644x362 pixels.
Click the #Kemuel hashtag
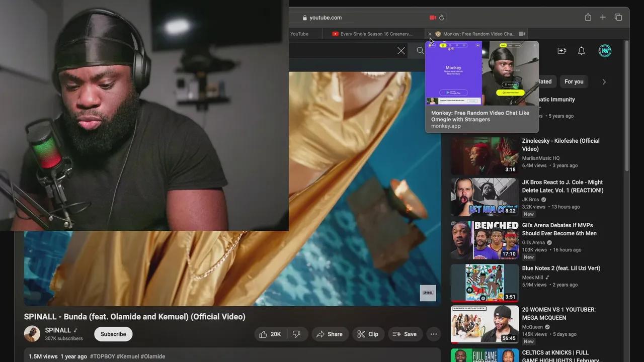click(x=128, y=356)
